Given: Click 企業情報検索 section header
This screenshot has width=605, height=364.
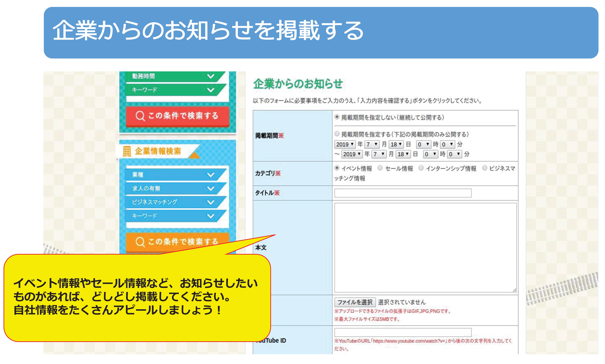Looking at the screenshot, I should 158,151.
